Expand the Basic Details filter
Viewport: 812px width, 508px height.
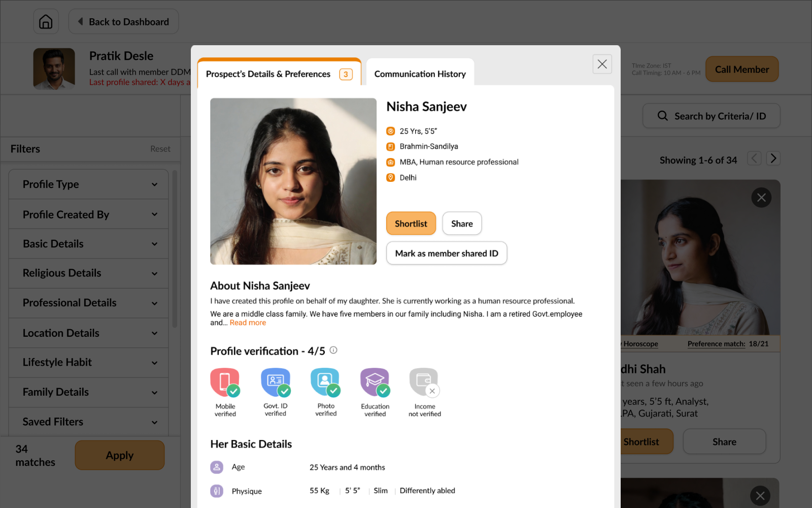(88, 244)
